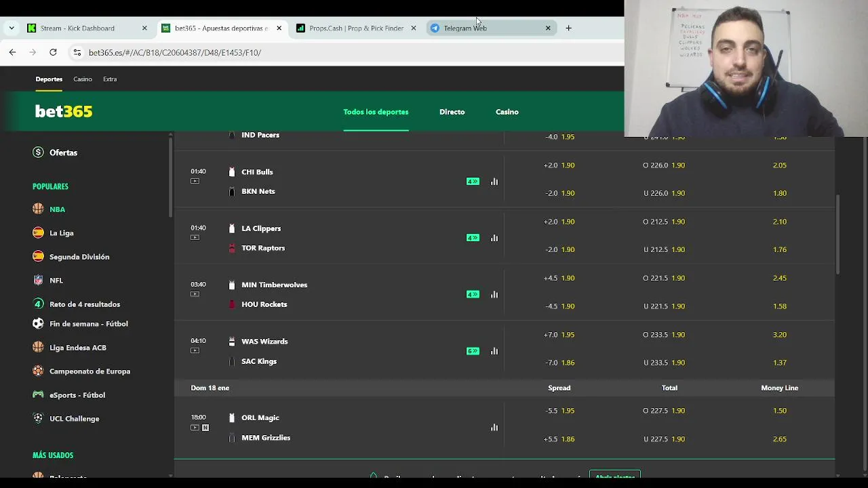Go back with the browser back arrow
Screen dimensions: 868x488
coord(12,52)
